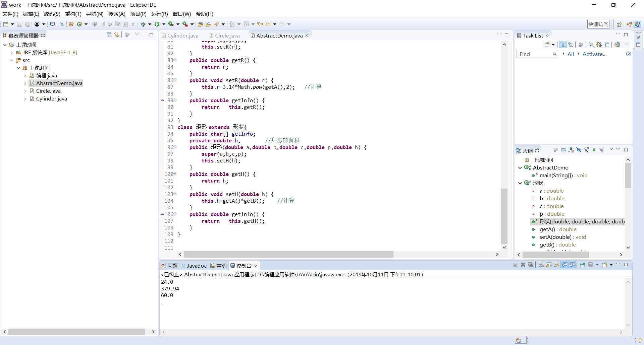The image size is (644, 345).
Task: Open the Javadoc tab
Action: (x=194, y=266)
